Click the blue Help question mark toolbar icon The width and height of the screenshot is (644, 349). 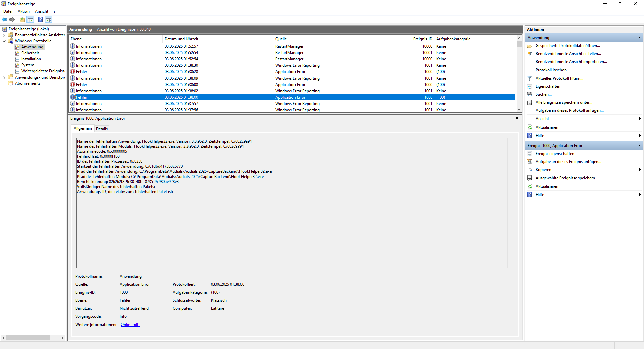point(41,19)
